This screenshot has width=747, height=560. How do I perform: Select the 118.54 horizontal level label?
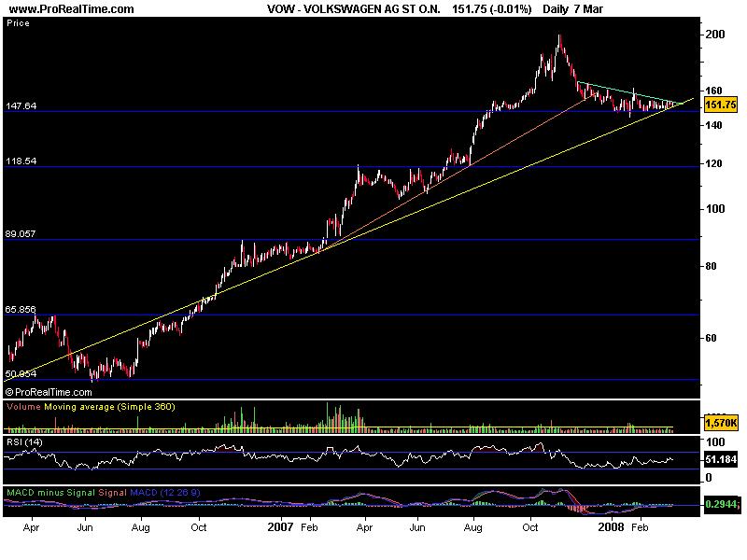(x=21, y=161)
